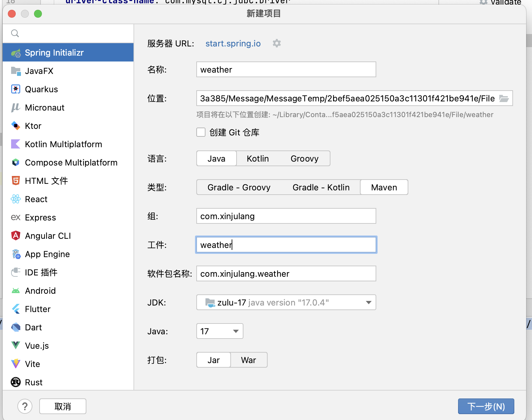Screen dimensions: 532x420
Task: Select Java as the language
Action: click(217, 159)
